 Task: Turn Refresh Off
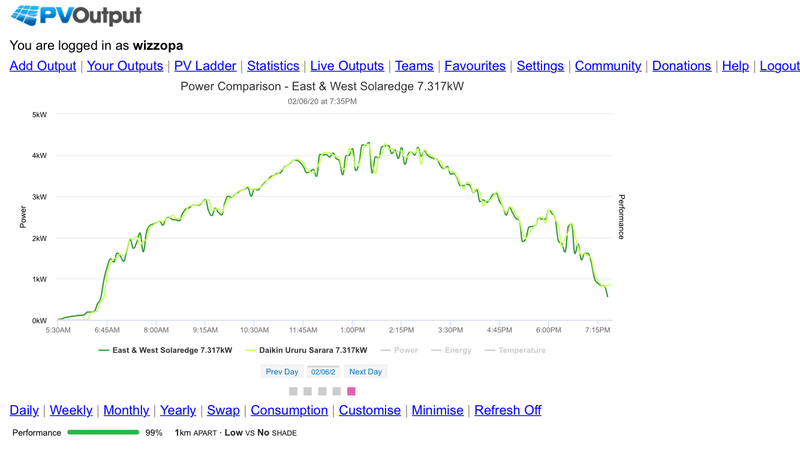coord(507,410)
